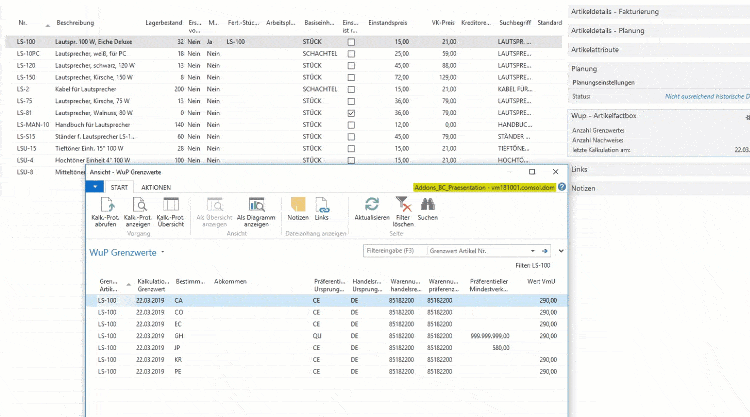
Task: Toggle checkbox in row LS-2
Action: click(351, 89)
